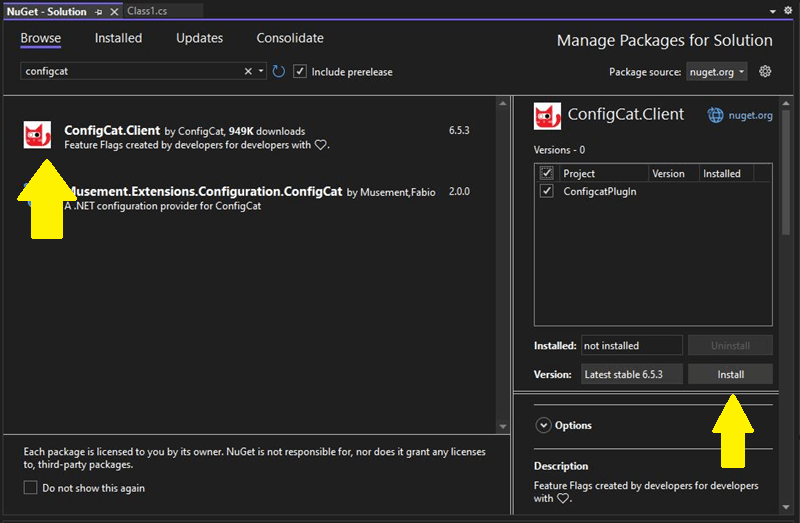Image resolution: width=800 pixels, height=523 pixels.
Task: Click details pane scroll down arrow
Action: coord(786,507)
